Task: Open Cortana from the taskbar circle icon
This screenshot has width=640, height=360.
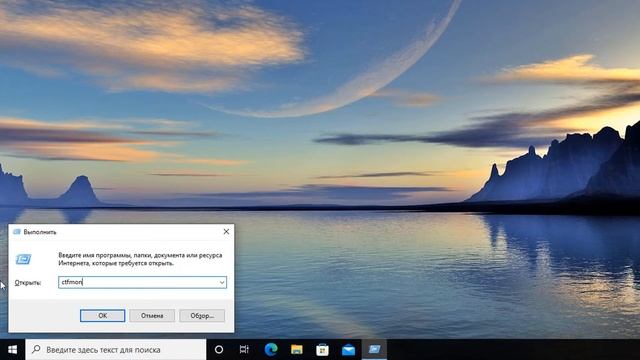Action: 219,350
